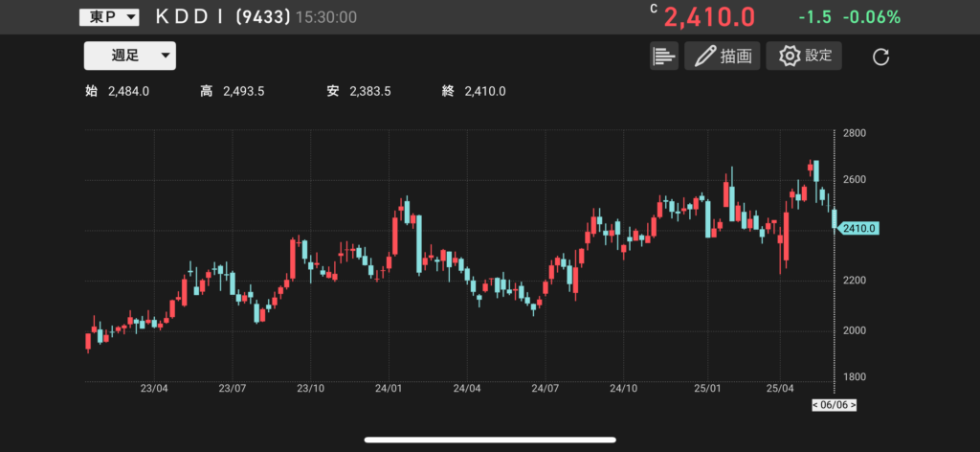The image size is (980, 452).
Task: Click the 2800 price axis label
Action: click(x=854, y=133)
